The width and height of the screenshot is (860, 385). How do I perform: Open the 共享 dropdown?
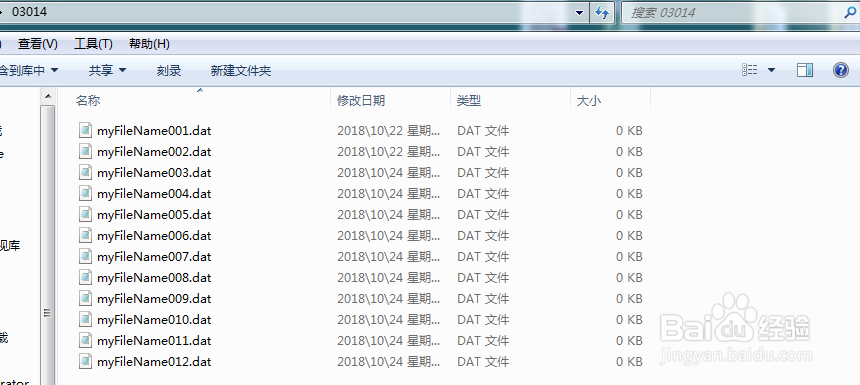108,70
